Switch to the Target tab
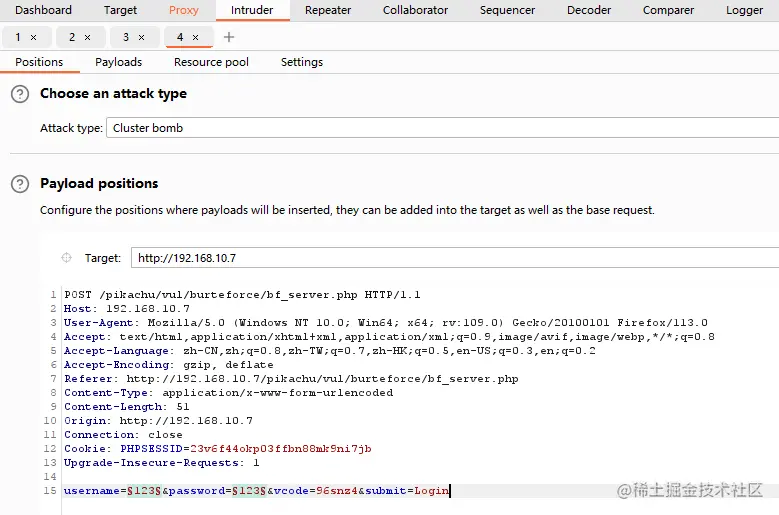Viewport: 779px width, 515px height. 120,10
